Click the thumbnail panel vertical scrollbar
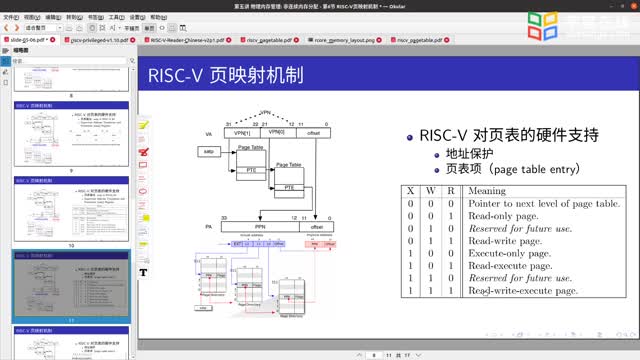 tap(133, 212)
